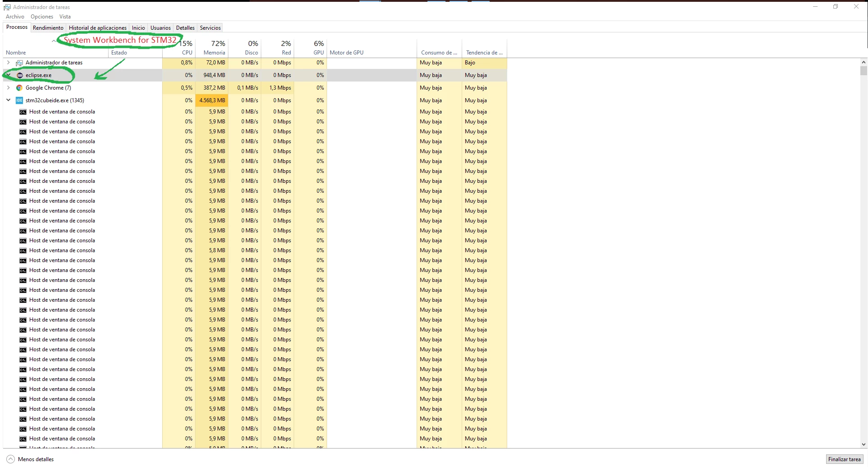The image size is (868, 467).
Task: Click the Task Manager title bar icon
Action: pos(7,7)
